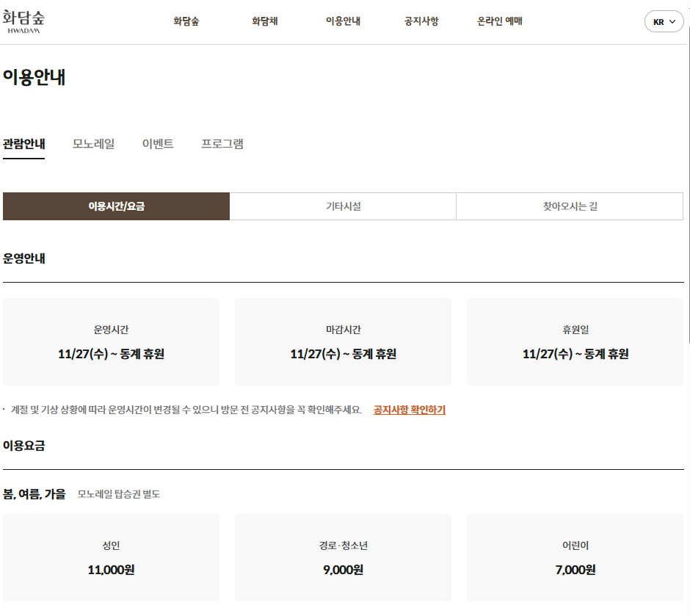Select the 찾아오시는 길 section button

coord(570,206)
